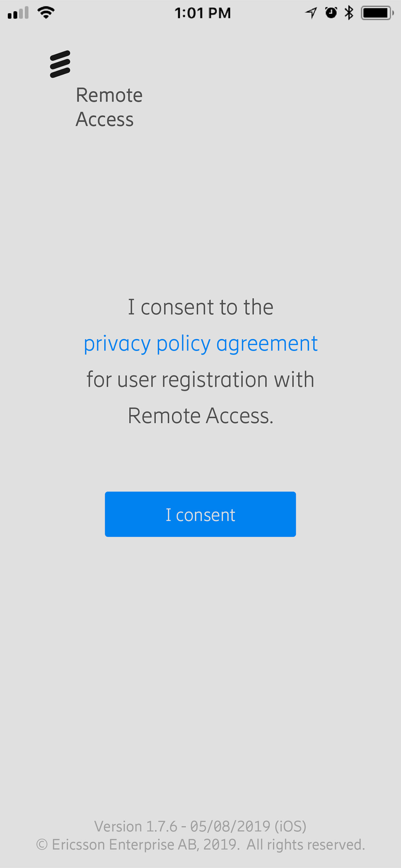Screen dimensions: 401x868
Task: Open the privacy policy agreement link
Action: pyautogui.click(x=200, y=344)
